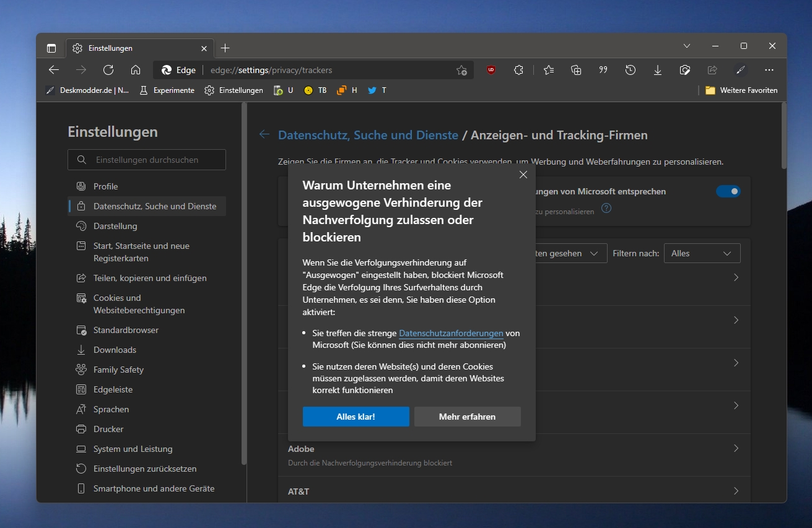Open the Extensions puzzle icon
This screenshot has height=528, width=812.
(518, 70)
